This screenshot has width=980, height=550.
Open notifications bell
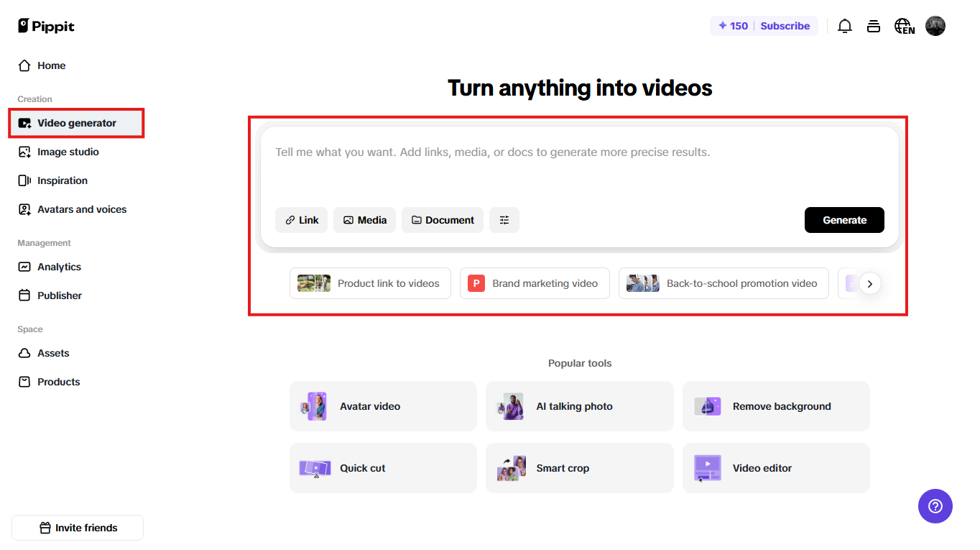click(845, 26)
